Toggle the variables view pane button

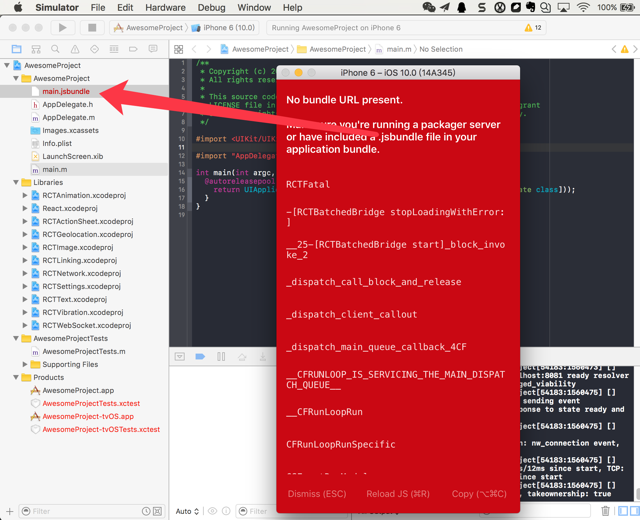point(623,511)
